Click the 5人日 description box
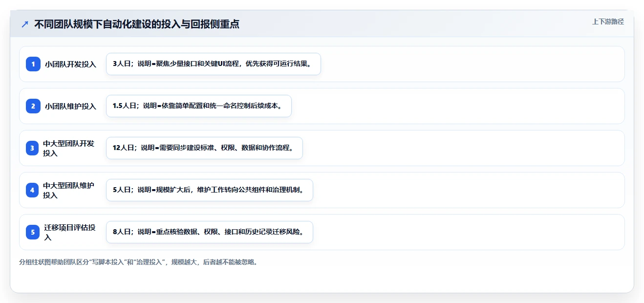 [x=210, y=190]
